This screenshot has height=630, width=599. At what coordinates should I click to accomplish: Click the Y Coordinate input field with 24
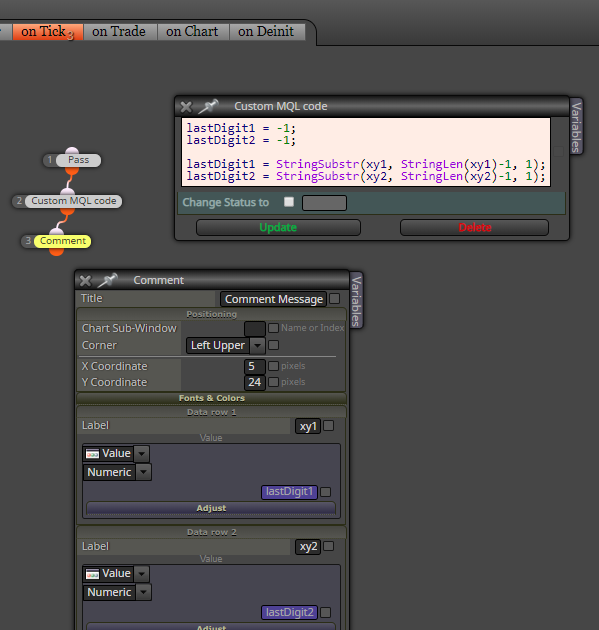(255, 382)
